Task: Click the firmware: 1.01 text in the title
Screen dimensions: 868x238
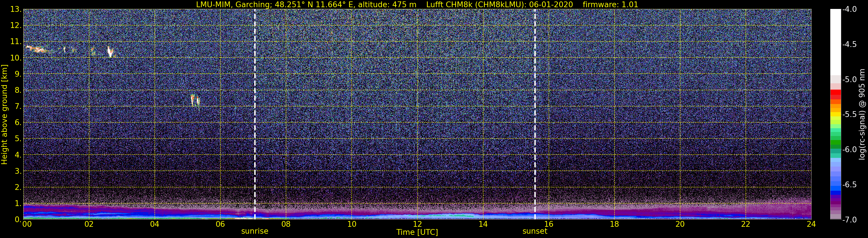Action: click(x=610, y=4)
